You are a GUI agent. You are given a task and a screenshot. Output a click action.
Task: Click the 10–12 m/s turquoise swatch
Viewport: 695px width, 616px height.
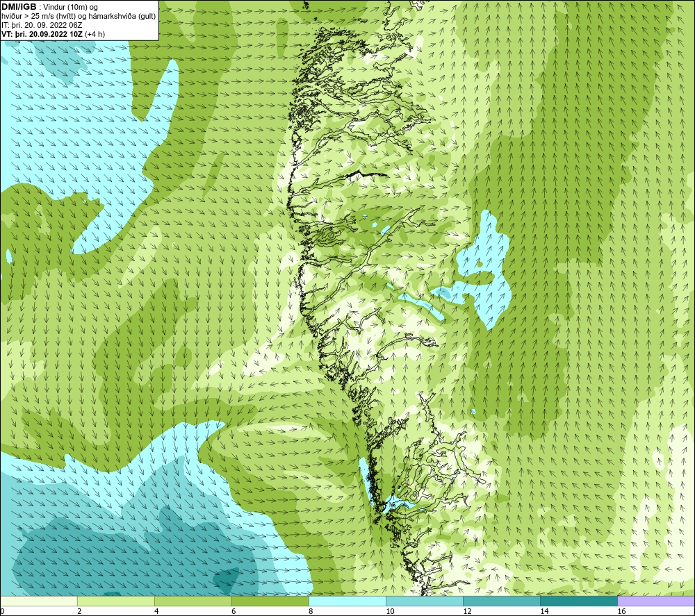click(424, 601)
